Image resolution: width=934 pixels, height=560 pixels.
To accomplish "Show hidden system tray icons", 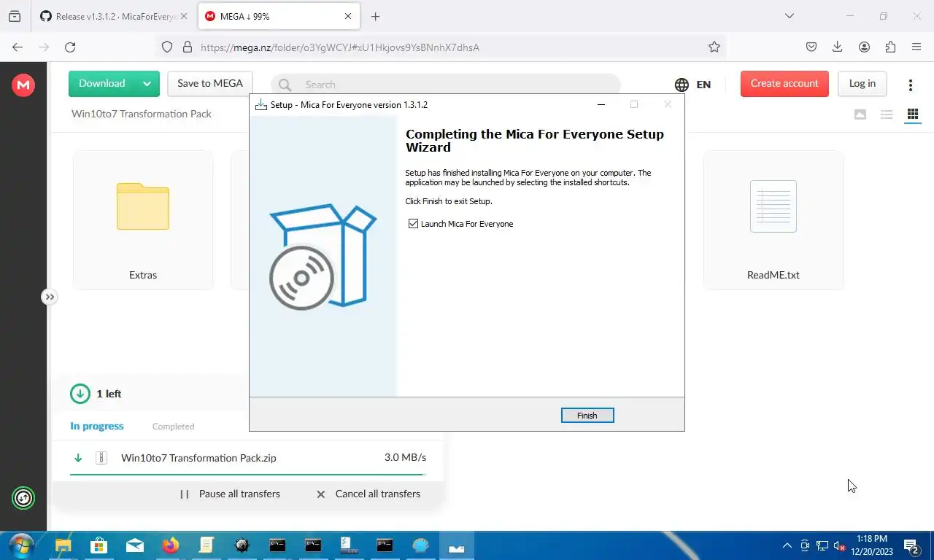I will point(787,545).
